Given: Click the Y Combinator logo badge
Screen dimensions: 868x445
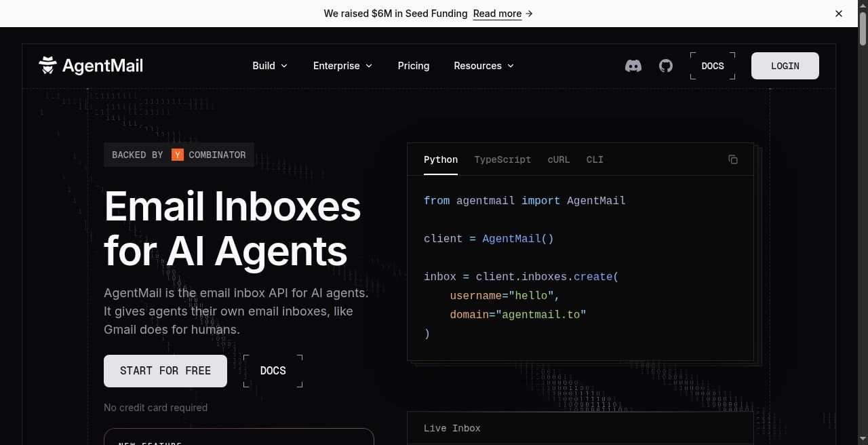Looking at the screenshot, I should [x=178, y=155].
